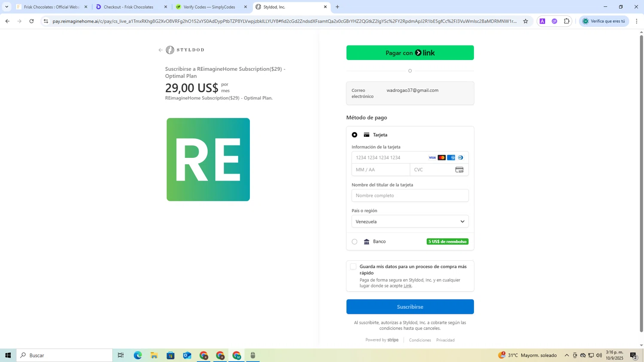The width and height of the screenshot is (644, 362).
Task: Click the Windows Buscar search box
Action: tap(64, 355)
